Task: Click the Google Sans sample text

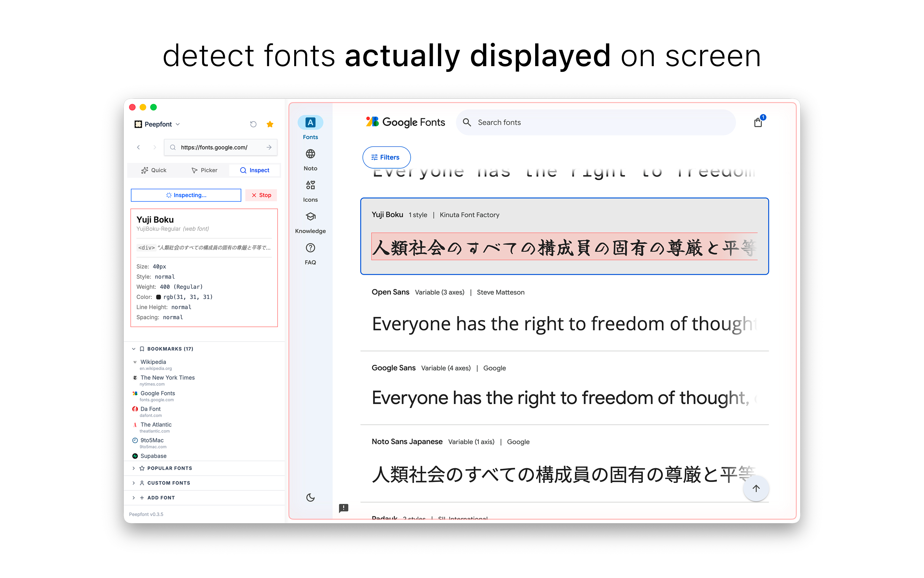Action: pos(564,398)
